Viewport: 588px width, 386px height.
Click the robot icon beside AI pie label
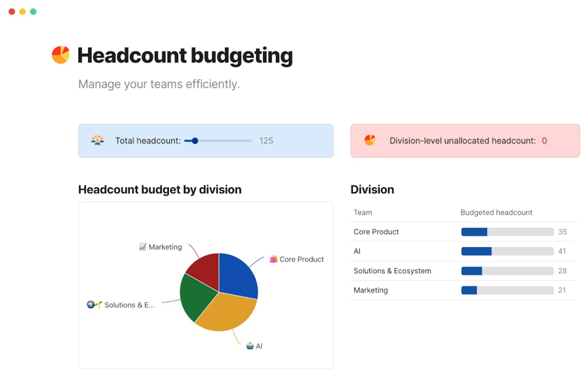pos(250,346)
